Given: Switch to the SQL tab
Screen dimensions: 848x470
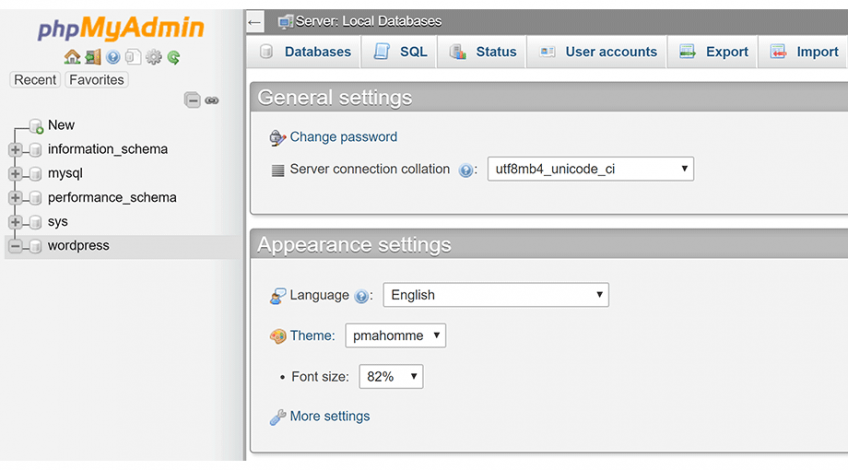Looking at the screenshot, I should (400, 52).
